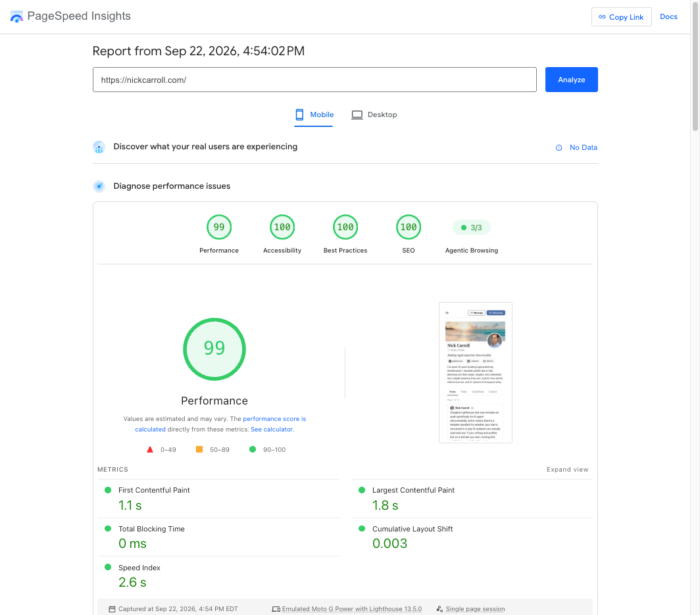Click the device icon beside Emulated Moto G

[276, 609]
